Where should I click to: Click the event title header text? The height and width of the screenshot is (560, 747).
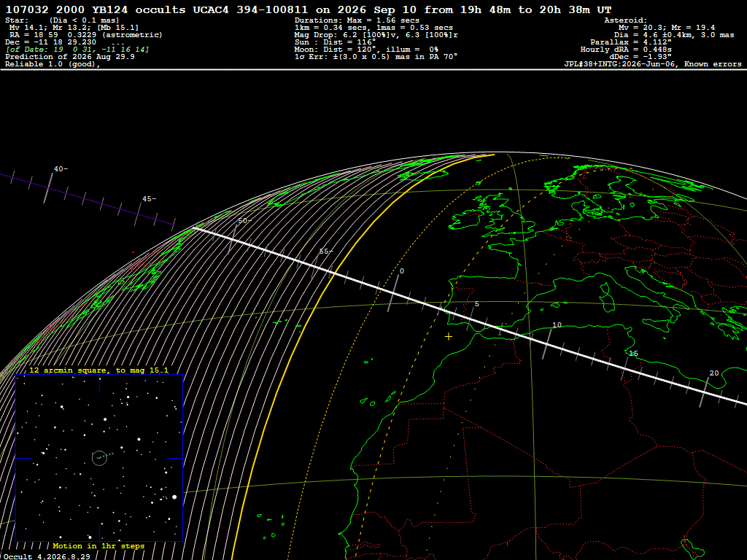pyautogui.click(x=309, y=9)
